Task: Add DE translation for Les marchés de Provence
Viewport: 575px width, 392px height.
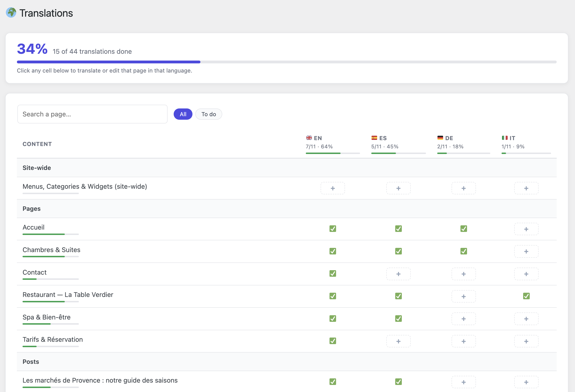Action: coord(464,382)
